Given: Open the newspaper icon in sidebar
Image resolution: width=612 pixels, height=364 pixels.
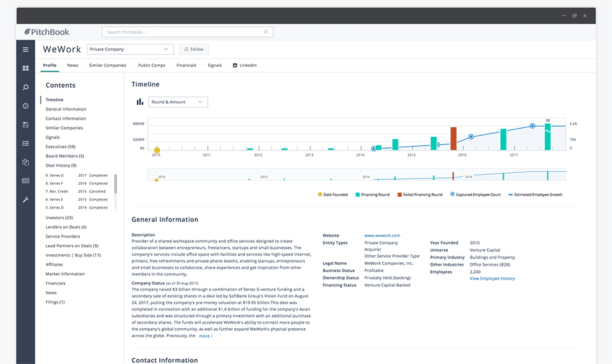Looking at the screenshot, I should [x=26, y=180].
